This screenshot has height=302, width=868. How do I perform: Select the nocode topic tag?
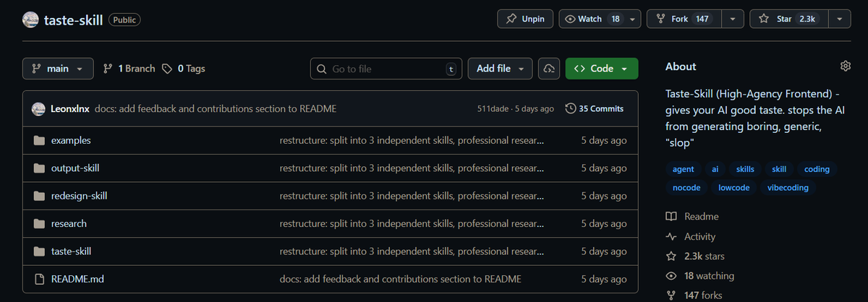coord(686,187)
